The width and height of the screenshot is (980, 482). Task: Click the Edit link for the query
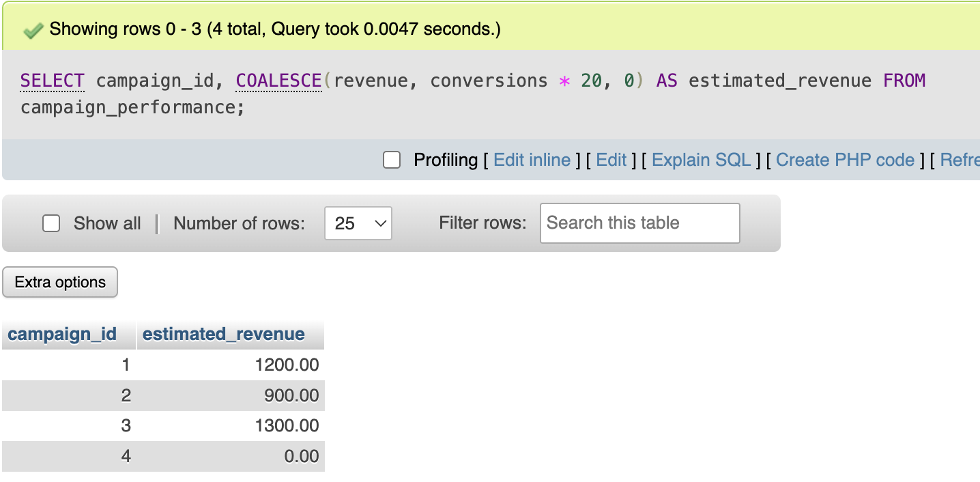(612, 160)
